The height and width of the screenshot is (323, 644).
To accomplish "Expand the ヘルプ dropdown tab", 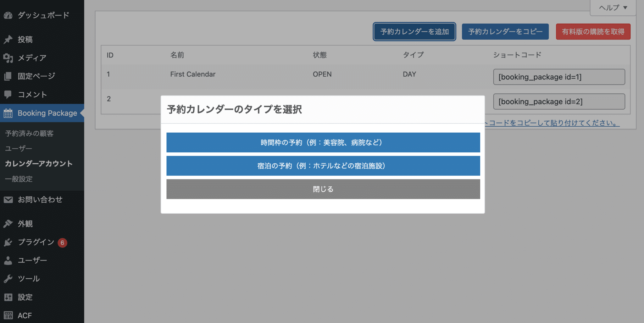I will coord(613,8).
